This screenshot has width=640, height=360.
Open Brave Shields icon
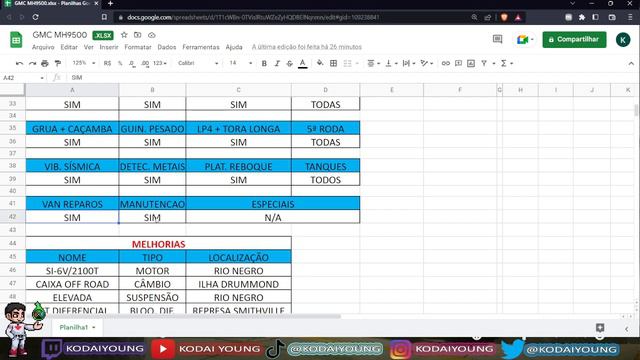click(504, 17)
